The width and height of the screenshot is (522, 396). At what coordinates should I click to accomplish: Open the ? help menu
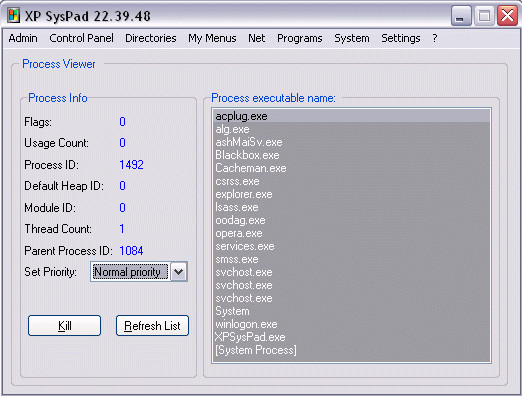tap(435, 38)
